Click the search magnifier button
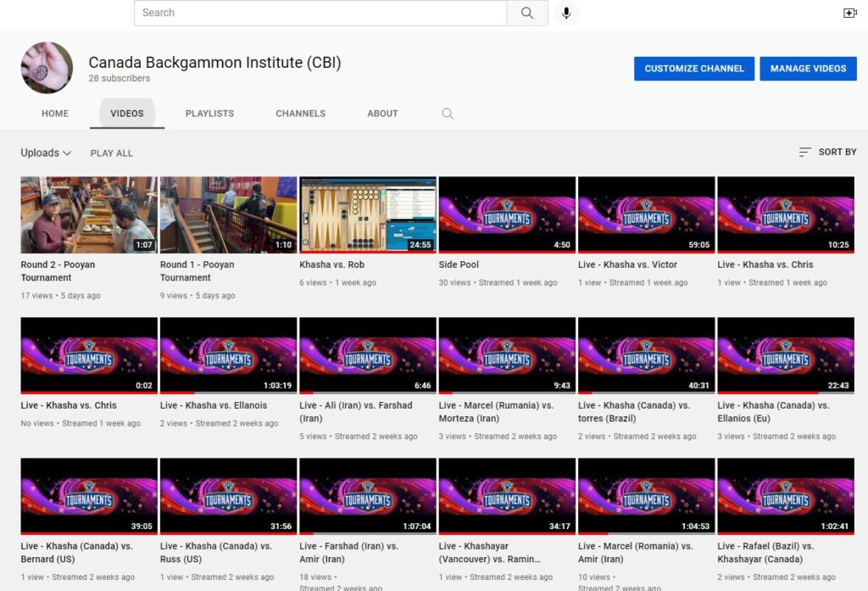The image size is (868, 591). pos(527,13)
